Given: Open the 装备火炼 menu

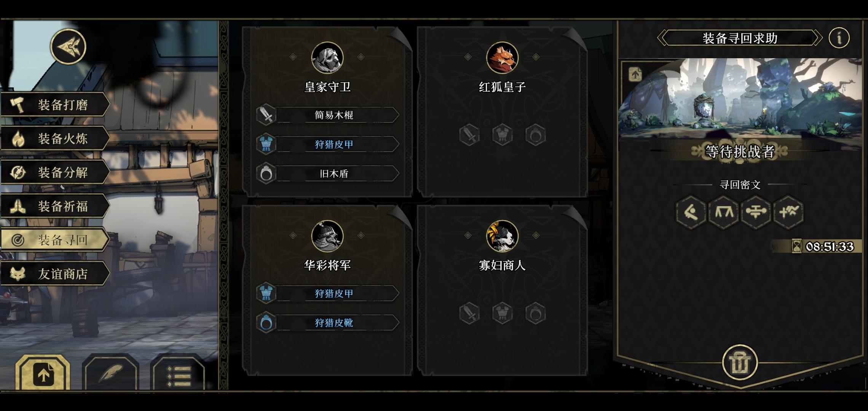Looking at the screenshot, I should pyautogui.click(x=55, y=139).
